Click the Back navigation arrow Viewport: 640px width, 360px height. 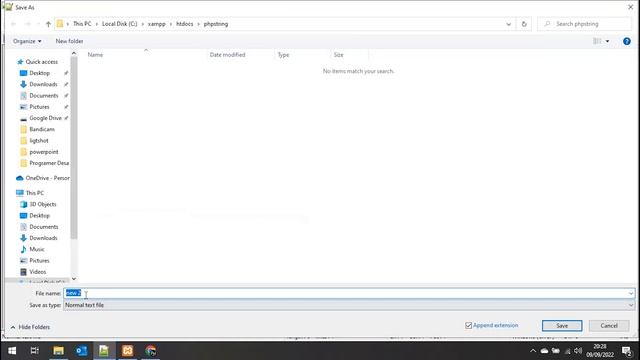[13, 24]
